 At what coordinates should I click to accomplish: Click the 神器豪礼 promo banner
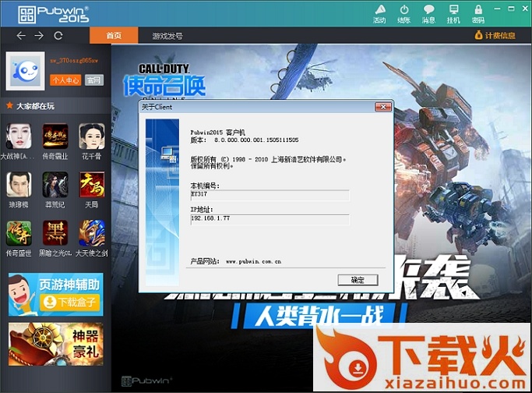coord(55,344)
